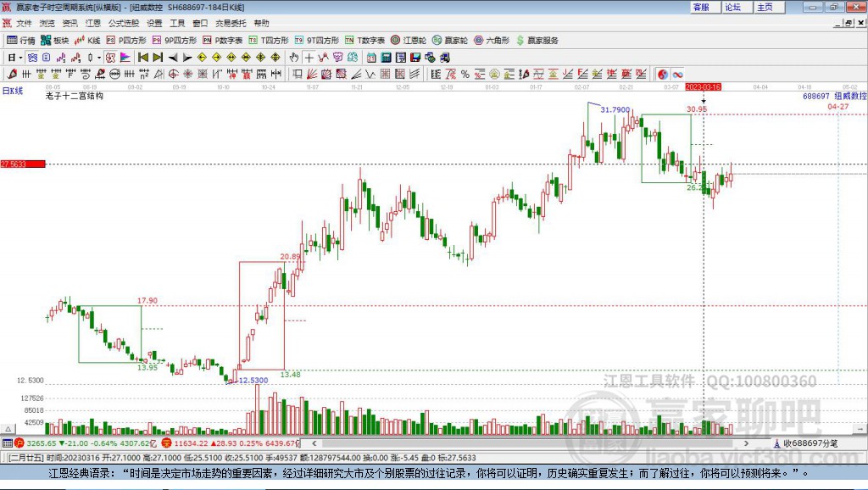
Task: Open the 9P四方形 tool
Action: pos(175,41)
